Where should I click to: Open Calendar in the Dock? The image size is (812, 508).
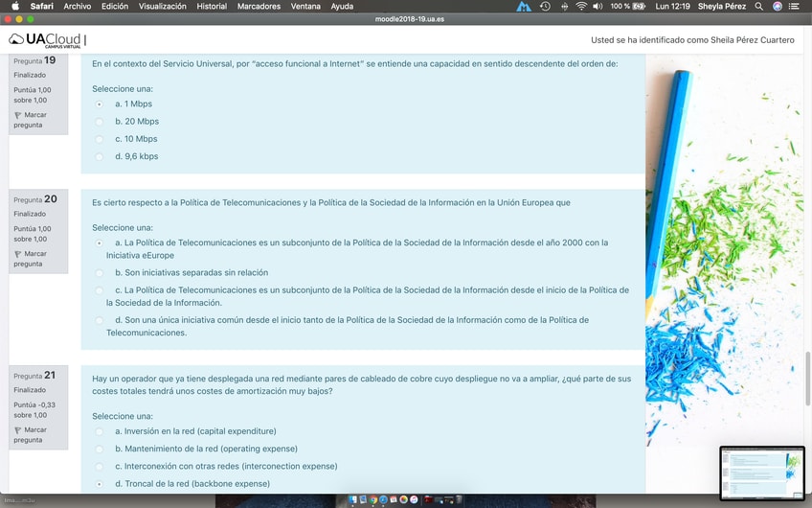394,499
